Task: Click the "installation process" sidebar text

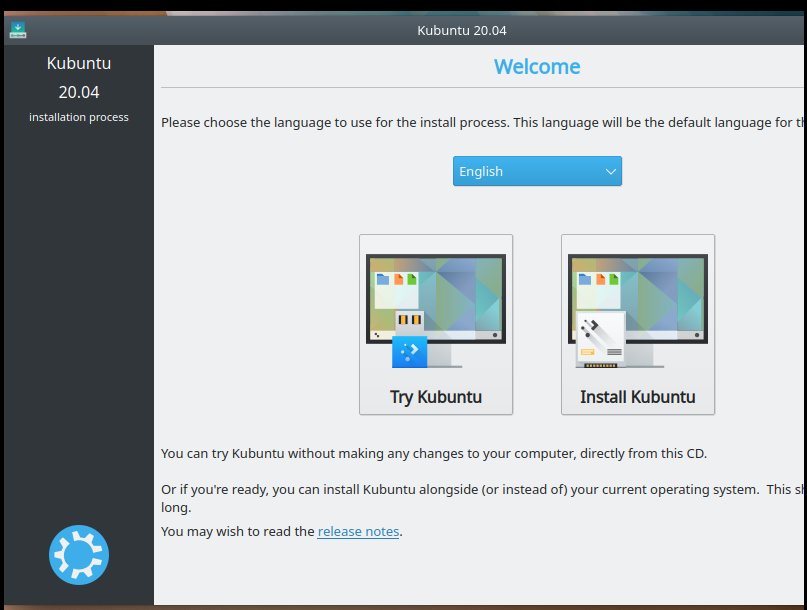Action: point(79,117)
